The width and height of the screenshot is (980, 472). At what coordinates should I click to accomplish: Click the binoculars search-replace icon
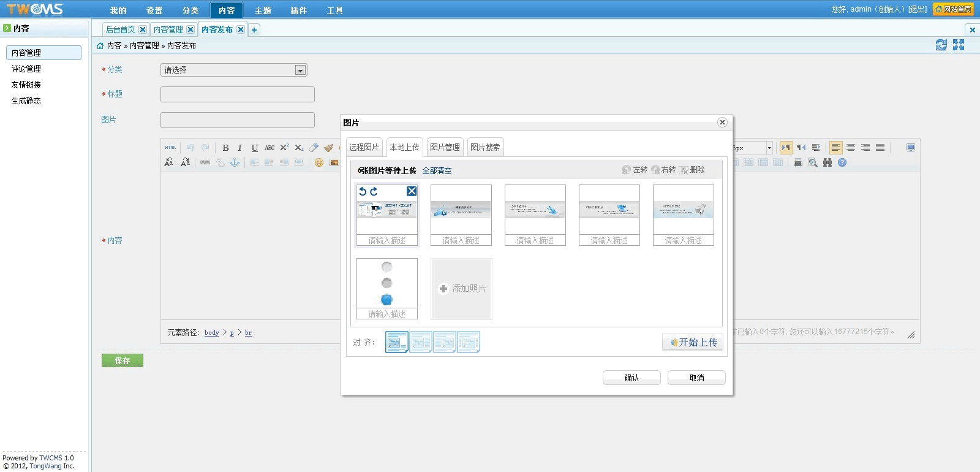pos(827,162)
